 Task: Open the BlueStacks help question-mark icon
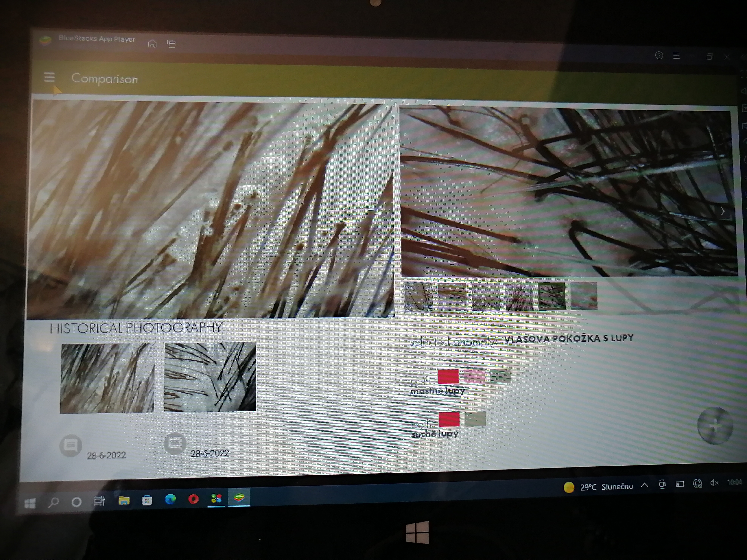(x=659, y=55)
